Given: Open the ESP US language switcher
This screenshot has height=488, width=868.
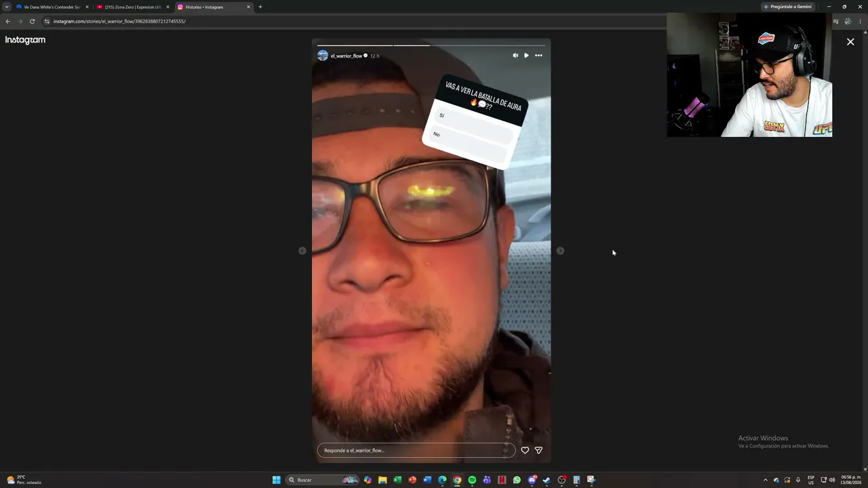Looking at the screenshot, I should point(811,480).
